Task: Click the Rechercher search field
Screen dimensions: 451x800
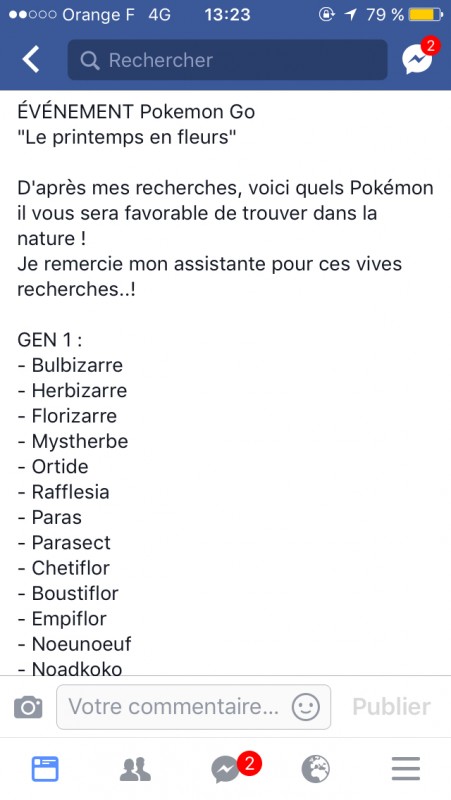Action: 228,60
